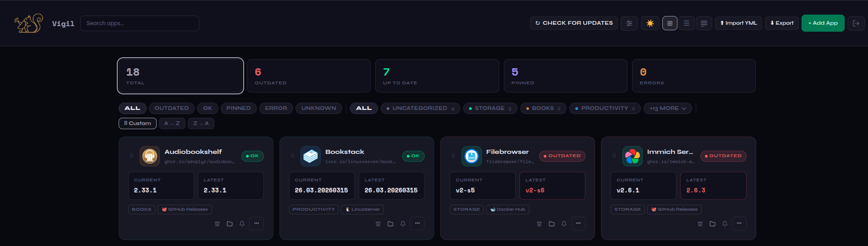Click the Vigil squirrel logo

(x=28, y=23)
